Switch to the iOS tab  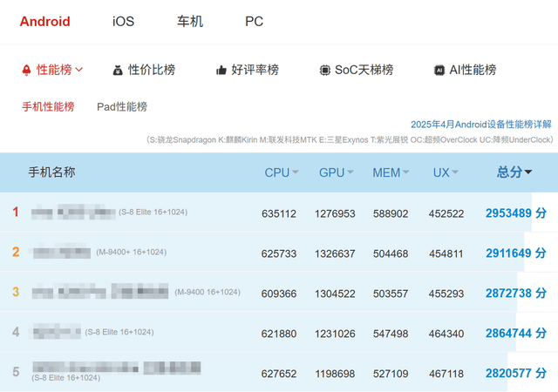tap(123, 21)
